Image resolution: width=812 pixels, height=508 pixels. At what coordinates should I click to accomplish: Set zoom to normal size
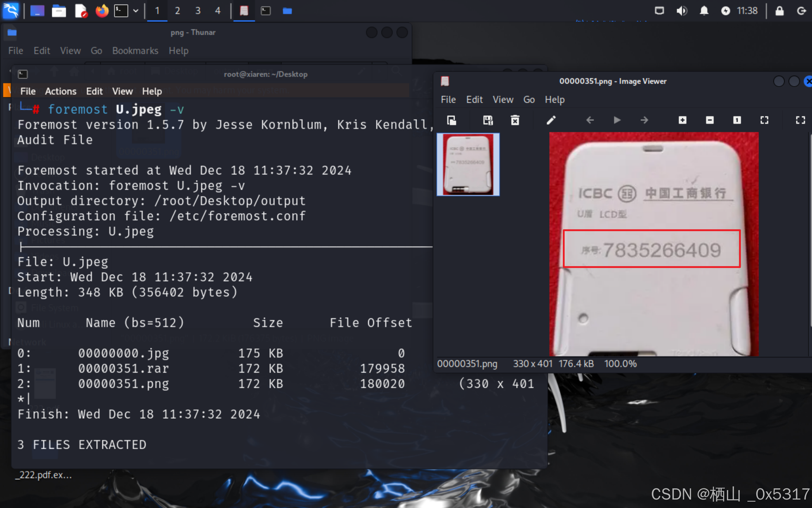[x=737, y=120]
